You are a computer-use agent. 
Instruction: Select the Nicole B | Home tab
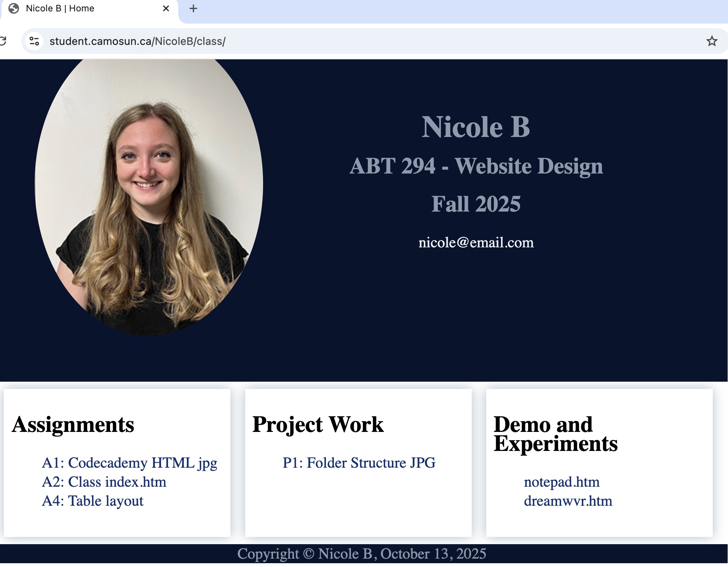76,8
